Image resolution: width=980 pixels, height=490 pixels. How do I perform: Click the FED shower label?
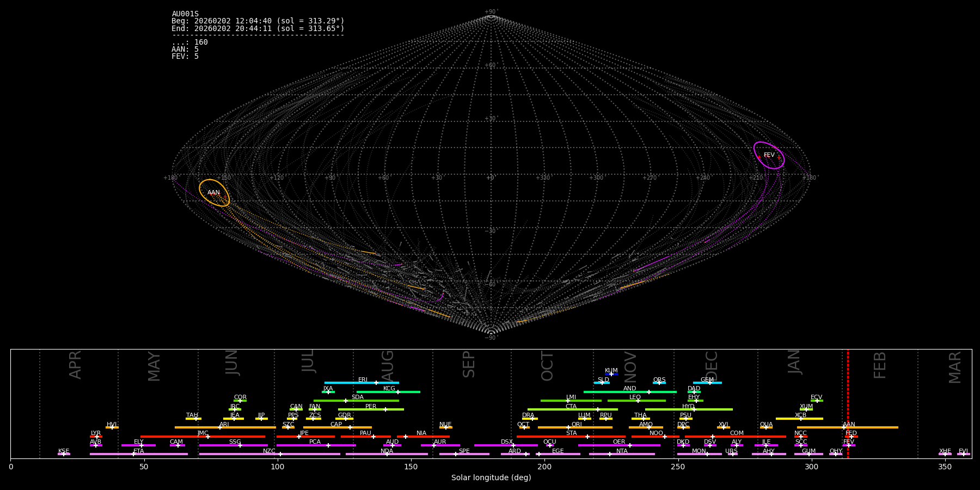852,433
